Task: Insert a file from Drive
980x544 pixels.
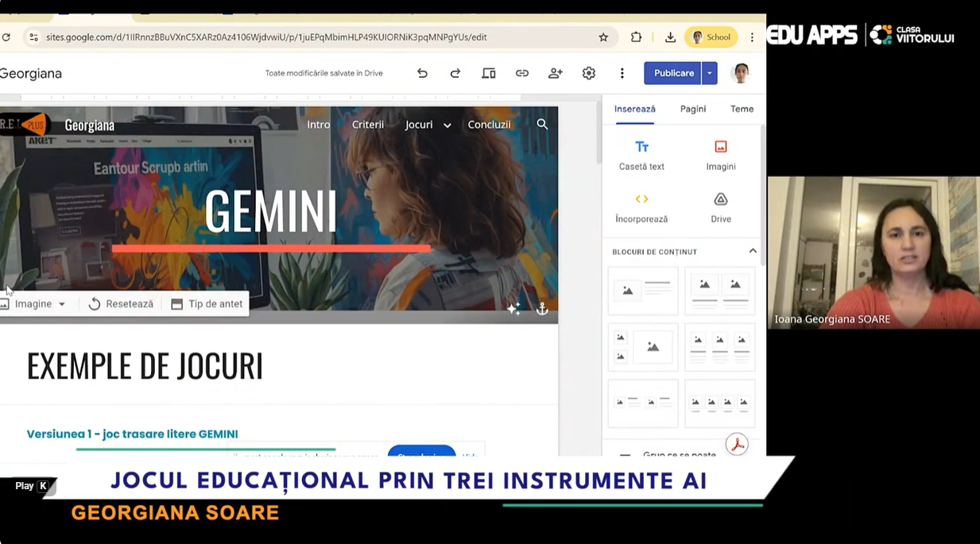Action: (x=721, y=208)
